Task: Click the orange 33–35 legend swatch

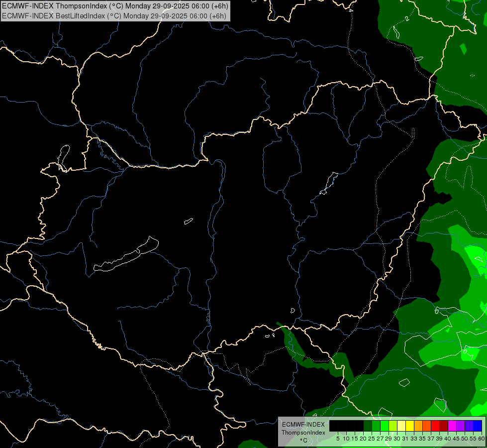Action: (418, 426)
